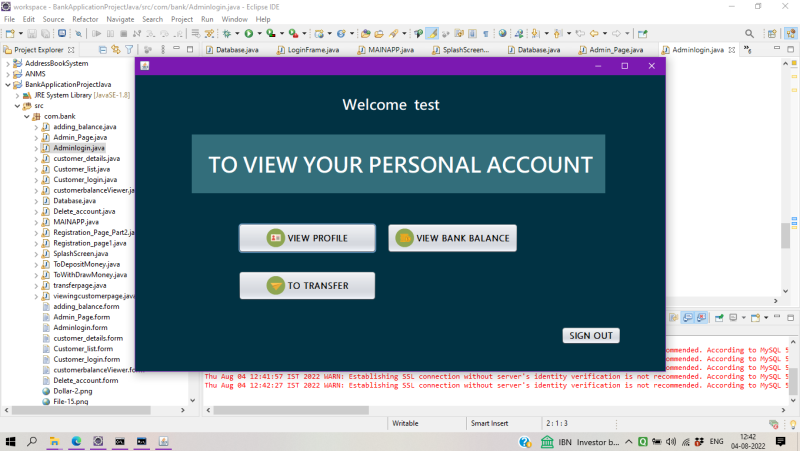The image size is (800, 451).
Task: Click the Project Explorer horizontal scrollbar
Action: point(81,410)
